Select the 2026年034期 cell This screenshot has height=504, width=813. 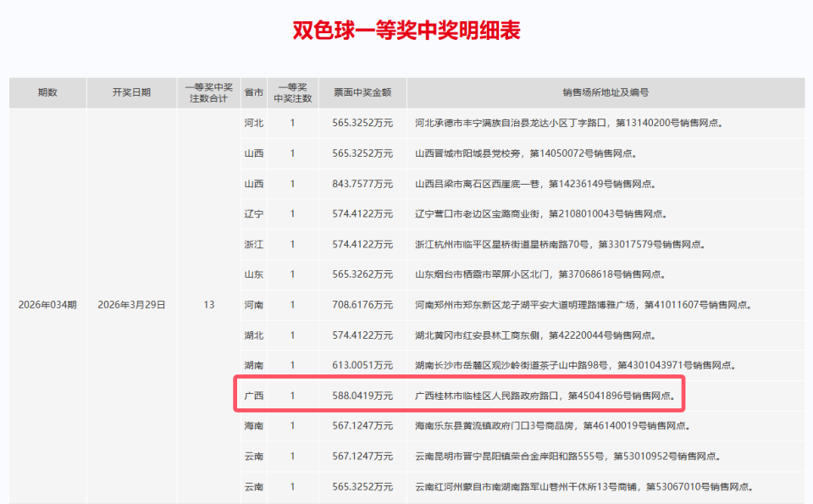pos(47,305)
